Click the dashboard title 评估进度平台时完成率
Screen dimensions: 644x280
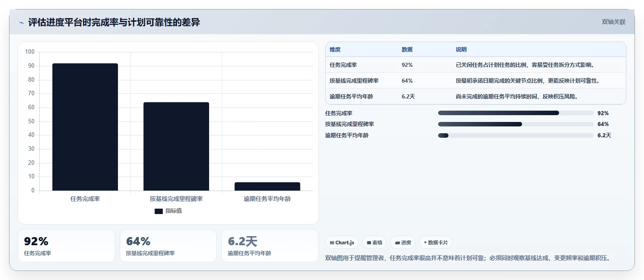[114, 23]
